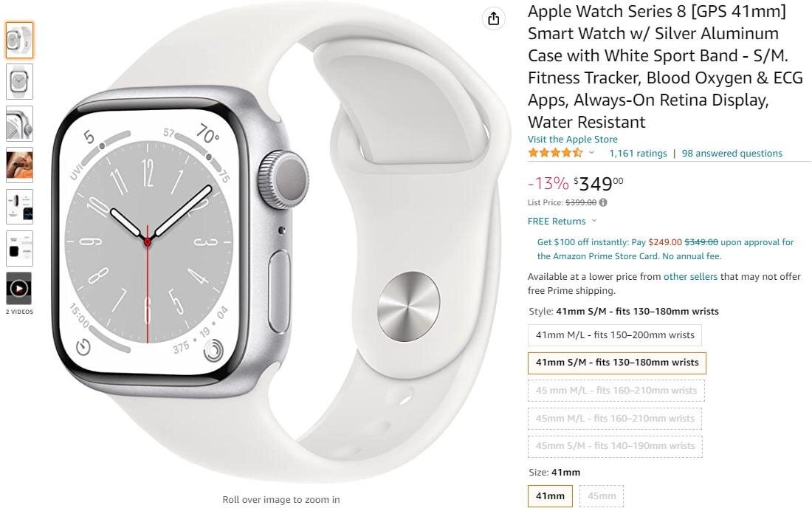Viewport: 812px width, 511px height.
Task: Select front-facing watch face thumbnail
Action: (20, 81)
